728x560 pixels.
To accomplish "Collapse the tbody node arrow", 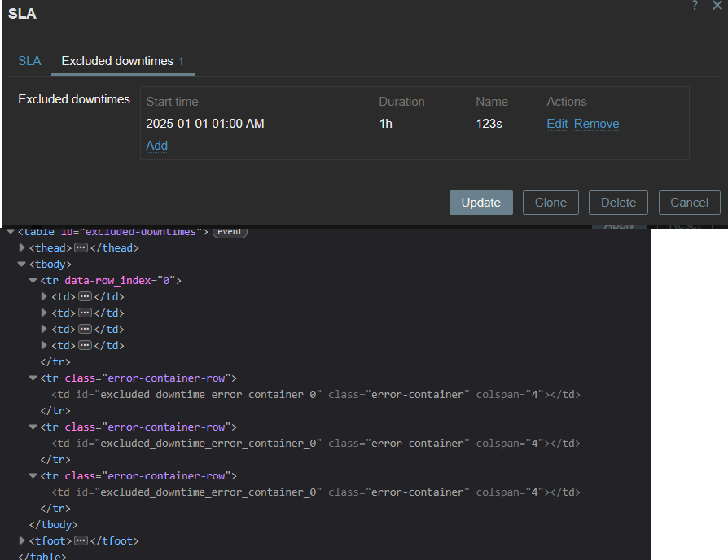I will point(21,264).
